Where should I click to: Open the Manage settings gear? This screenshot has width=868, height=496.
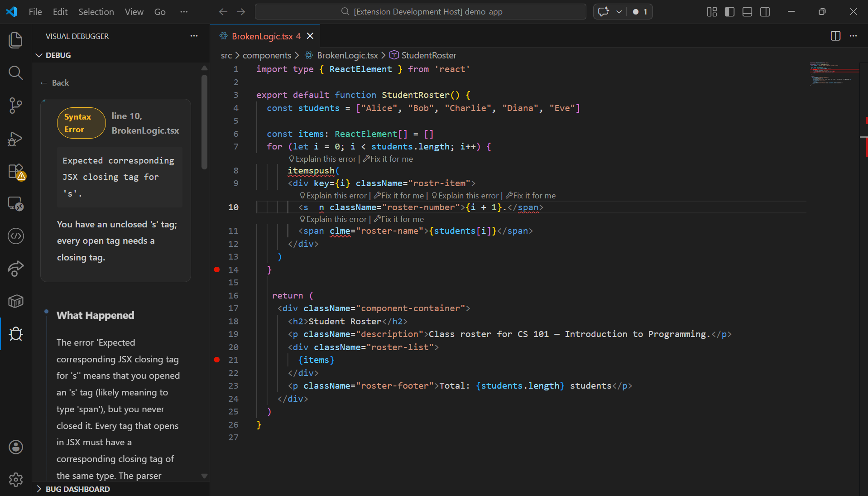(16, 479)
